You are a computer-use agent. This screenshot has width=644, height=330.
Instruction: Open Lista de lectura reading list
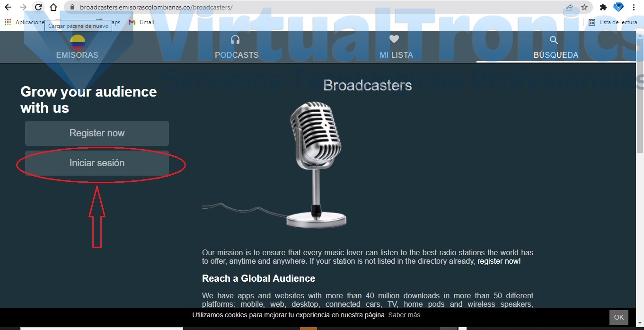[x=613, y=22]
